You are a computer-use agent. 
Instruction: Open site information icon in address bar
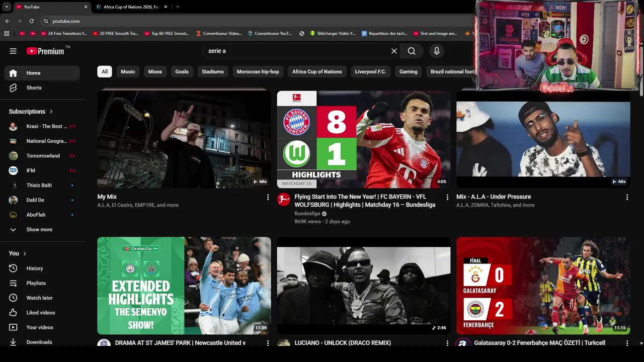46,21
